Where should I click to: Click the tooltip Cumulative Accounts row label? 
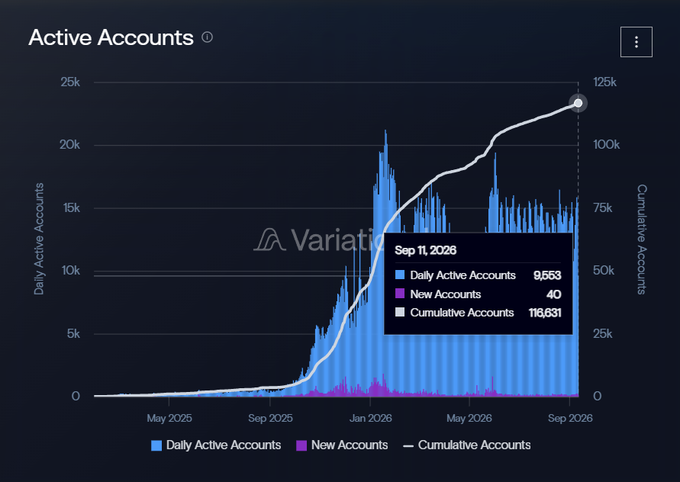coord(462,313)
